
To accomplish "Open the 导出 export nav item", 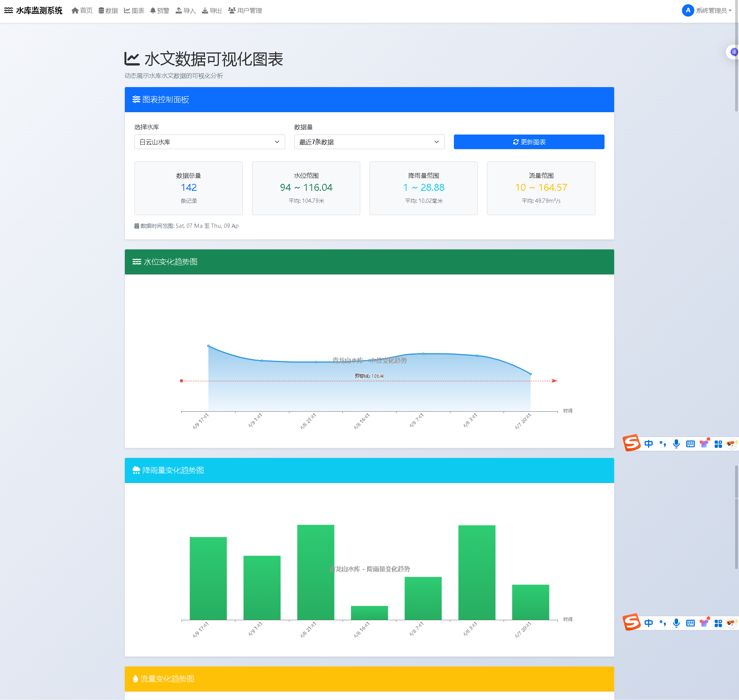I will 212,10.
